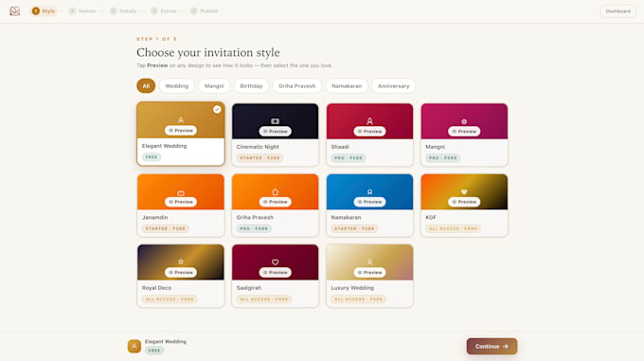Click the ALL ACCESS badge on KDF
This screenshot has width=644, height=361.
(x=453, y=228)
